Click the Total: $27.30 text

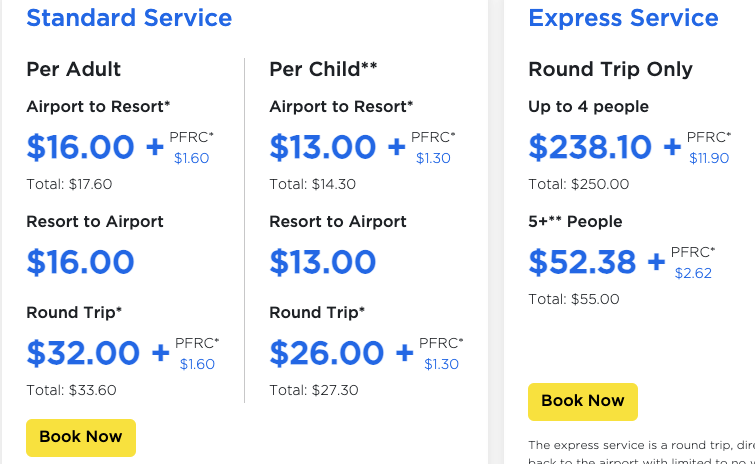tap(313, 390)
